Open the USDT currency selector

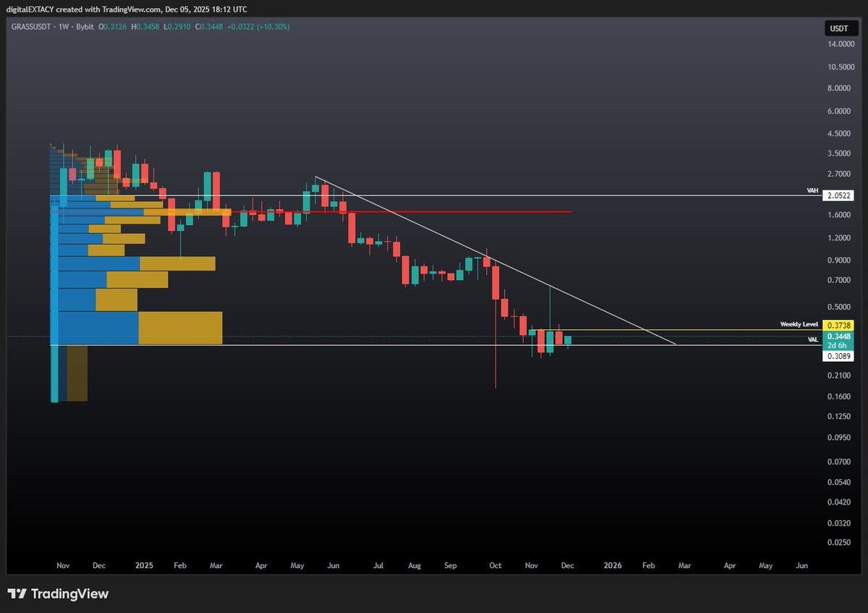click(x=840, y=29)
